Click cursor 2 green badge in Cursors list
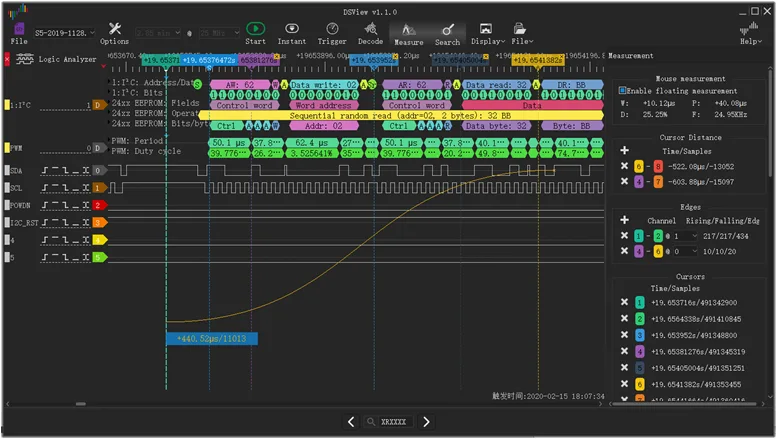The height and width of the screenshot is (439, 777). (640, 319)
